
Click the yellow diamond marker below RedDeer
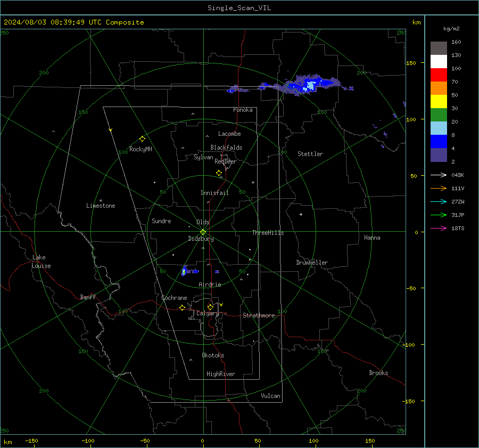pos(219,173)
